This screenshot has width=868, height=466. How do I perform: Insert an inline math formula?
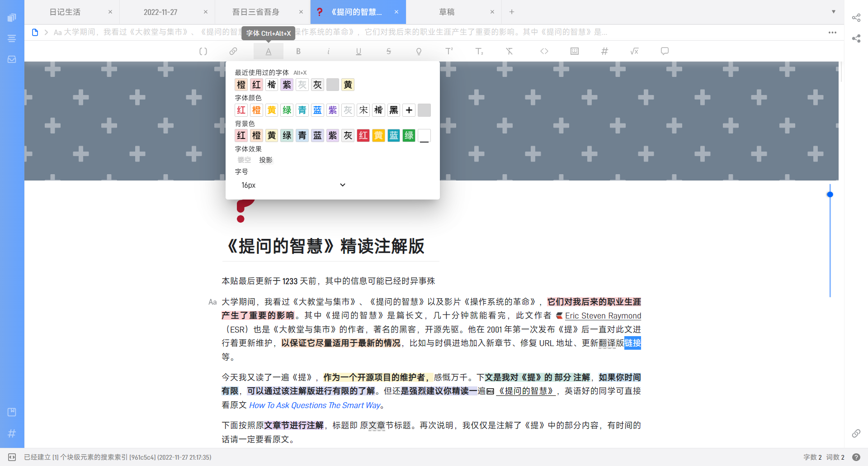[634, 51]
